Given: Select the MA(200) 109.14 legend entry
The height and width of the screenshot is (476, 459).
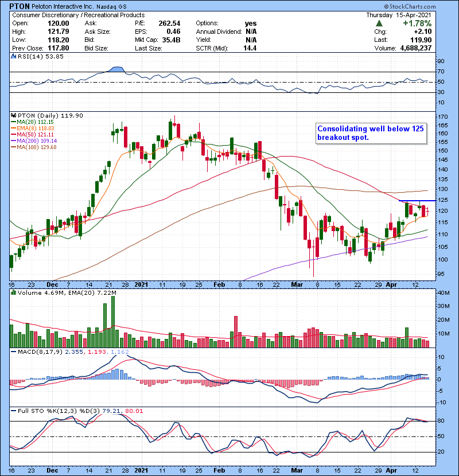Looking at the screenshot, I should [x=34, y=141].
